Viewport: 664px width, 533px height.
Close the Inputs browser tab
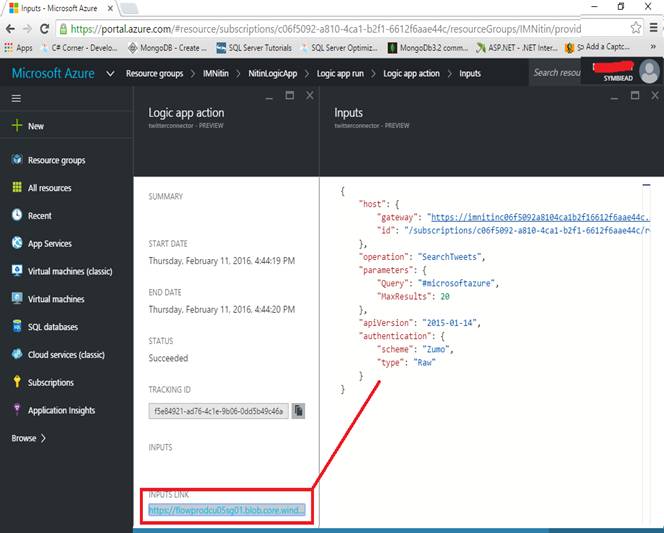pyautogui.click(x=110, y=8)
